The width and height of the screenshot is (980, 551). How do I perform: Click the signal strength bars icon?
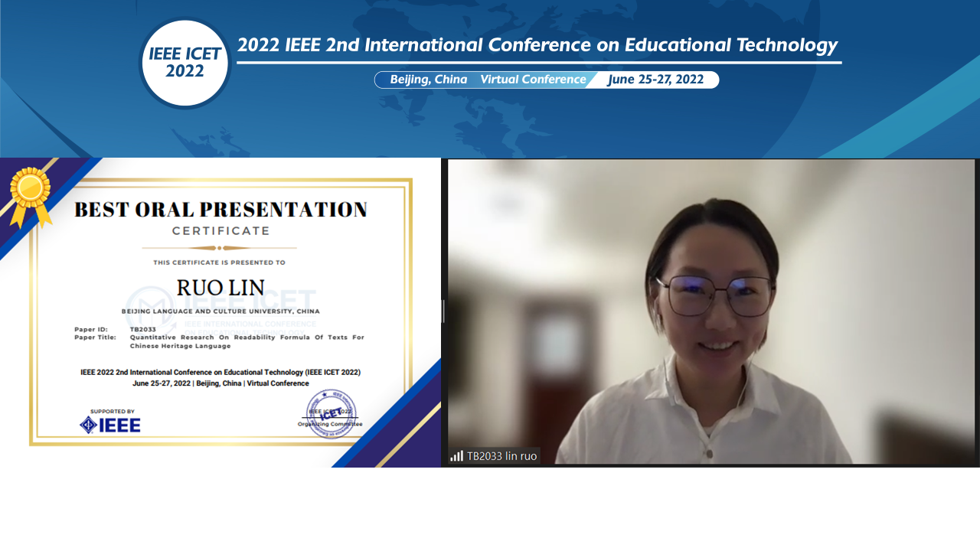[x=457, y=456]
